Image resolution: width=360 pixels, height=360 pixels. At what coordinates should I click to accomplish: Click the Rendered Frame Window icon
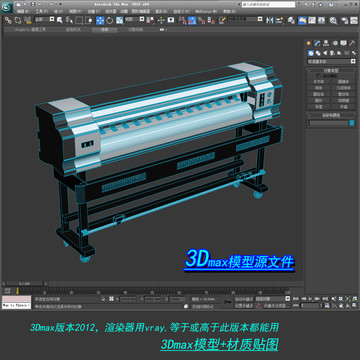(x=354, y=20)
